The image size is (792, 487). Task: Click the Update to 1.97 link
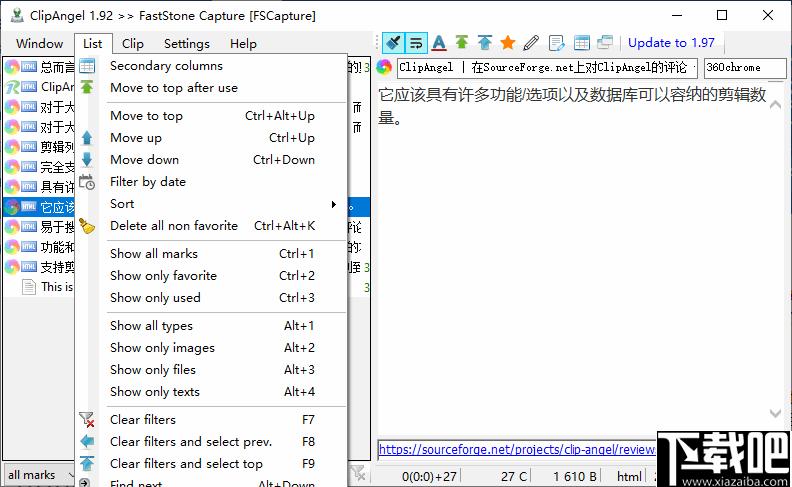[671, 42]
